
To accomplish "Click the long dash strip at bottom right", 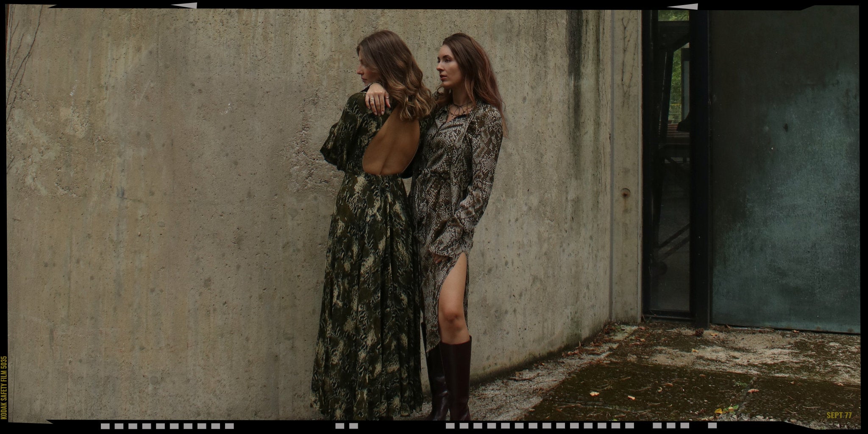I will pos(539,426).
